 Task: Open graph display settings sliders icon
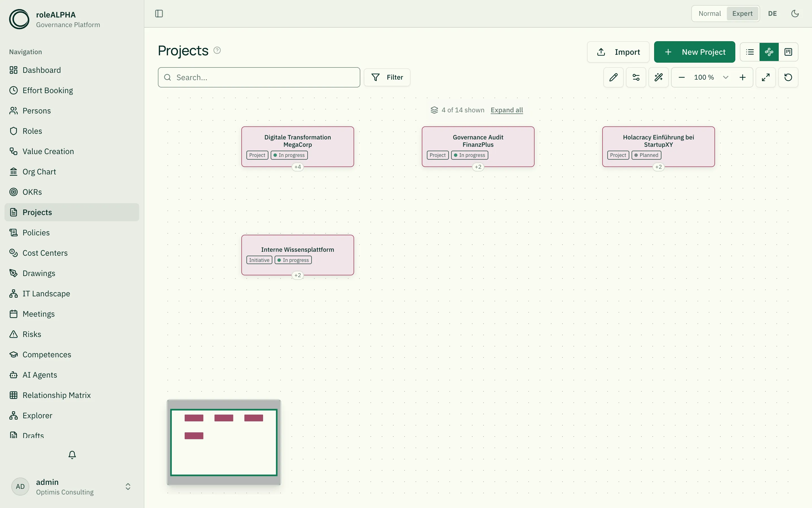click(636, 77)
